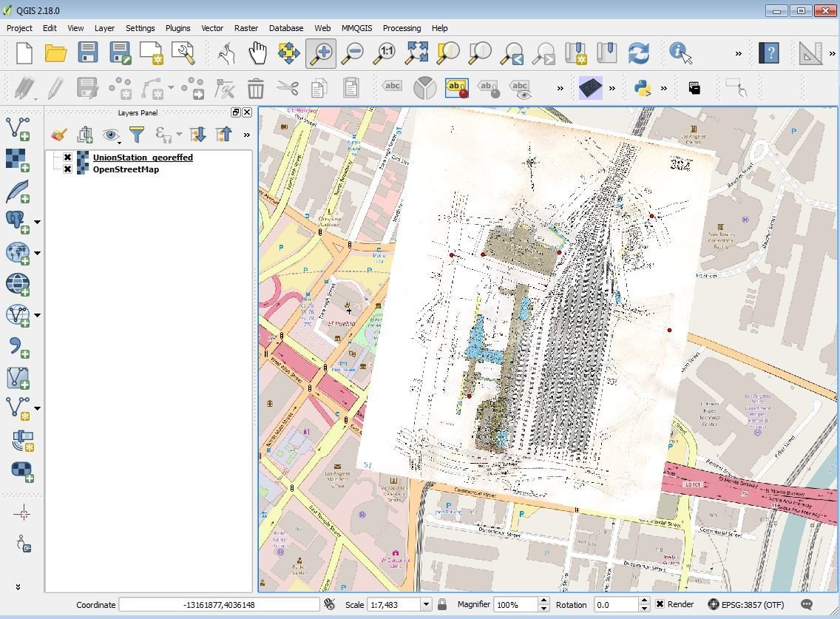Image resolution: width=840 pixels, height=619 pixels.
Task: Click the EPSG:3857 (OTF) CRS button
Action: pos(746,604)
